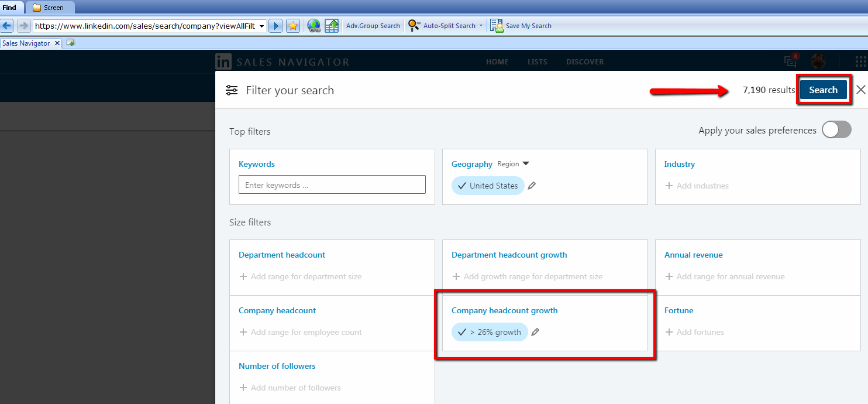The height and width of the screenshot is (404, 868).
Task: Add fortunes to the Fortune filter
Action: point(695,332)
